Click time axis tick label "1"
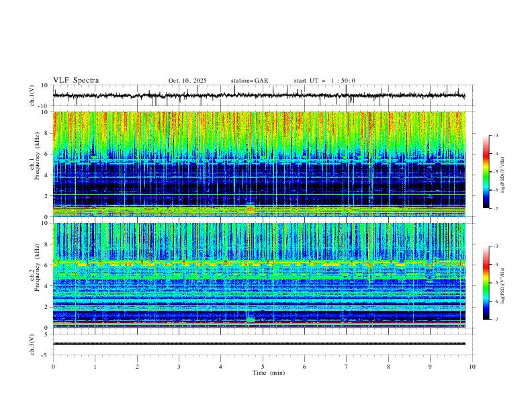The height and width of the screenshot is (411, 532). [x=95, y=367]
